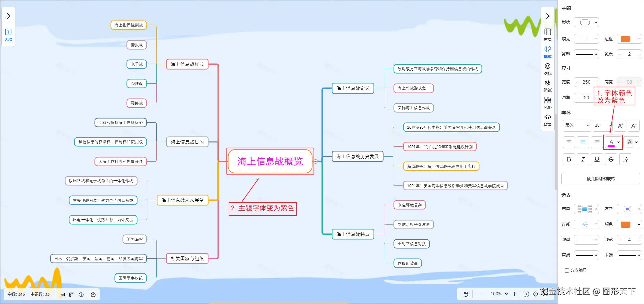Open the text highlight color dropdown
The height and width of the screenshot is (304, 644).
tap(632, 142)
